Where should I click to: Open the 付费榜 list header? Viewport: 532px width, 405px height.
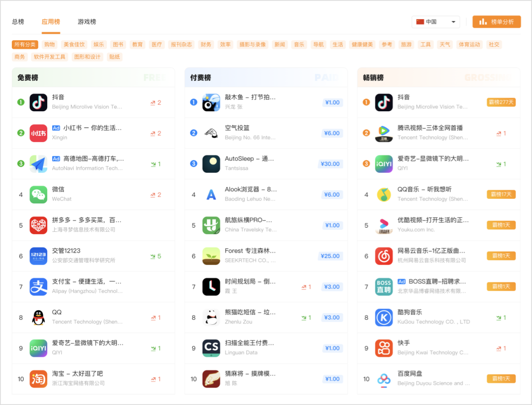click(x=266, y=78)
